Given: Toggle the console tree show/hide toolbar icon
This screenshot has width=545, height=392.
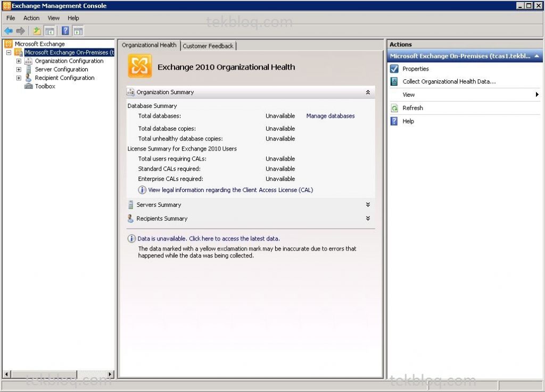Looking at the screenshot, I should click(x=49, y=31).
